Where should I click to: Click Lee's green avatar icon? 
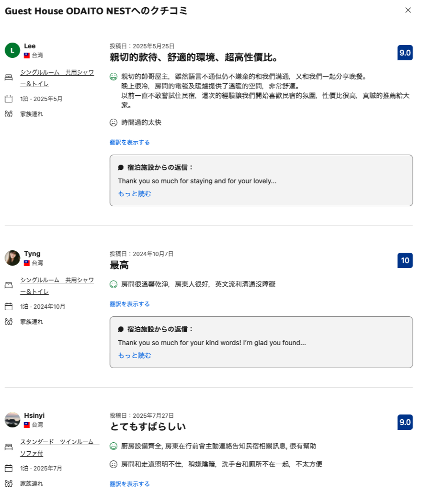12,50
